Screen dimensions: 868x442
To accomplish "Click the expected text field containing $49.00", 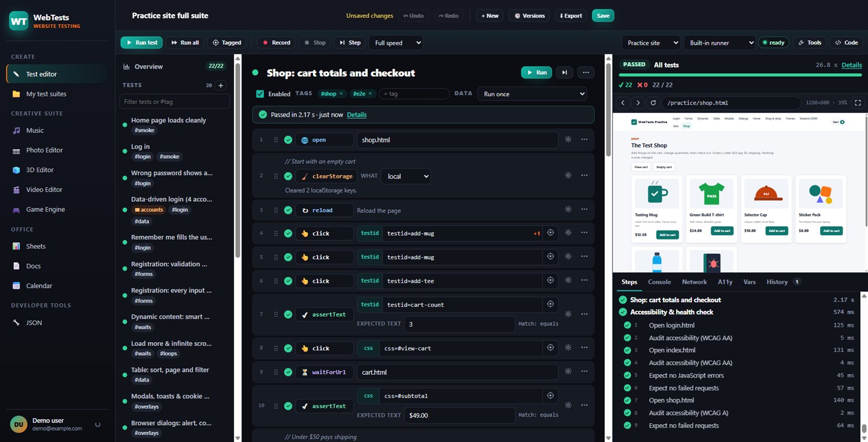I will click(x=460, y=415).
